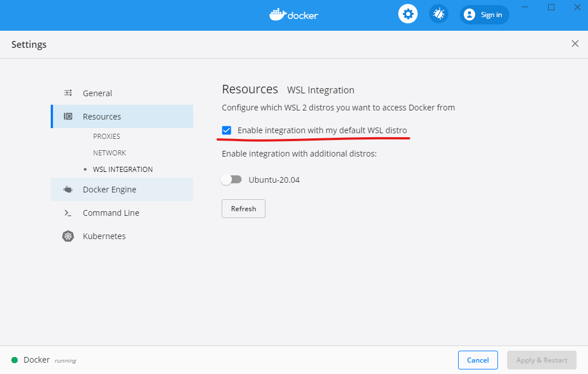Click the 'WSL Integration' heading text
Image resolution: width=588 pixels, height=374 pixels.
[x=321, y=91]
